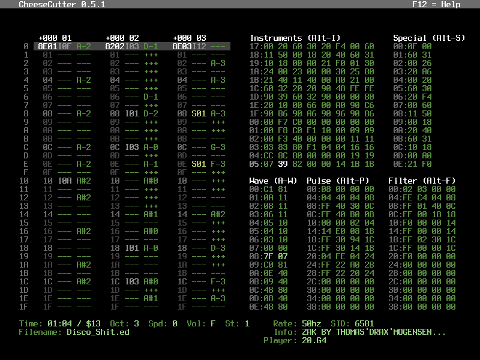Screen dimensions: 480x360
Task: Click the F12 = Help label
Action: [436, 4]
